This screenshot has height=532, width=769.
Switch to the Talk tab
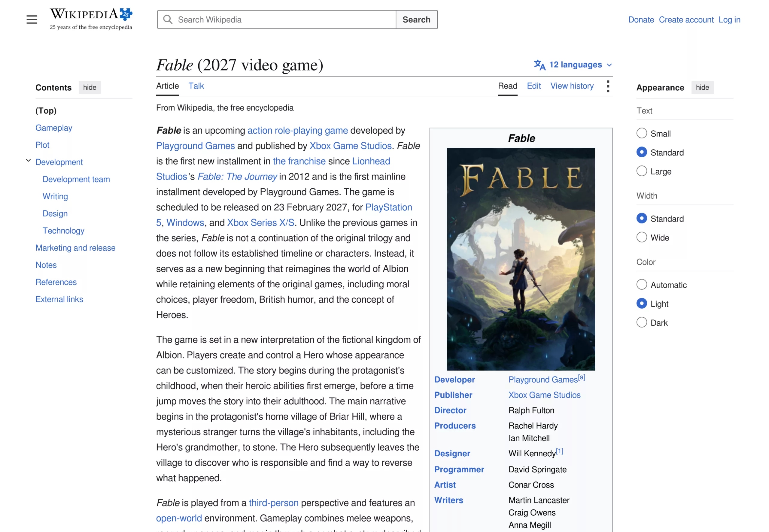pos(196,86)
